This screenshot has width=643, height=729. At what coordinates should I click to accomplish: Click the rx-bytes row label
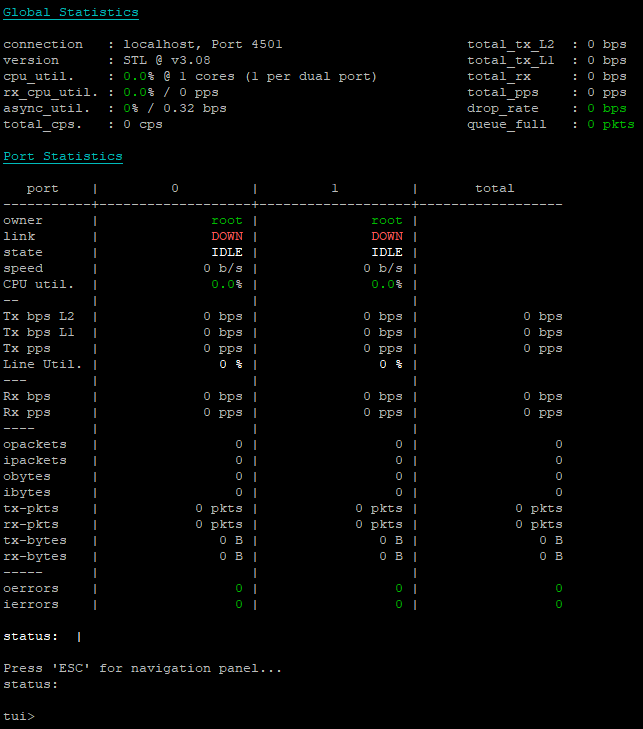click(x=35, y=557)
